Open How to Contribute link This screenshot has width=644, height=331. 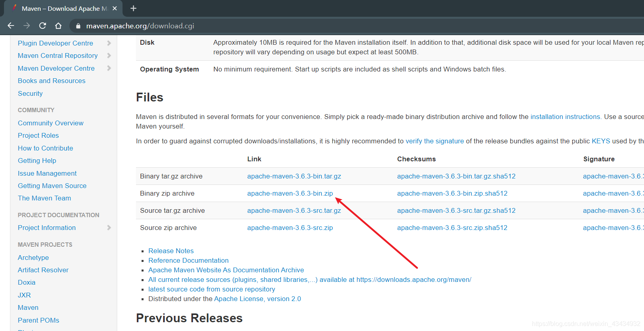click(x=45, y=148)
